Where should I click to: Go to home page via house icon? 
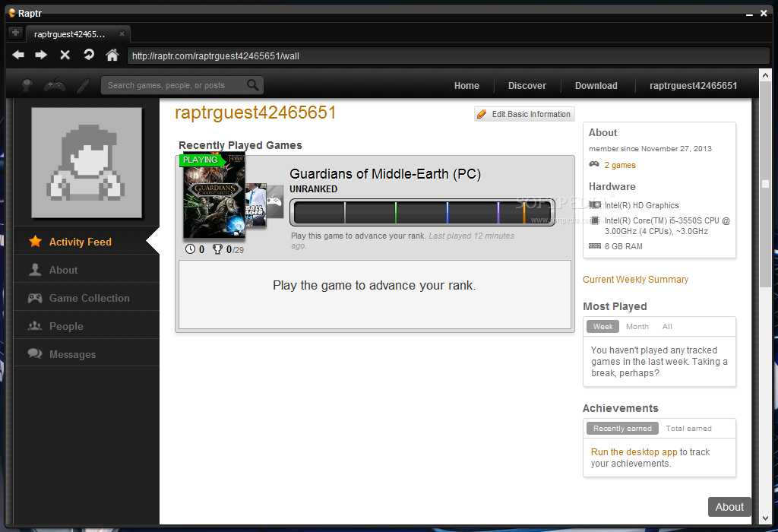[112, 55]
